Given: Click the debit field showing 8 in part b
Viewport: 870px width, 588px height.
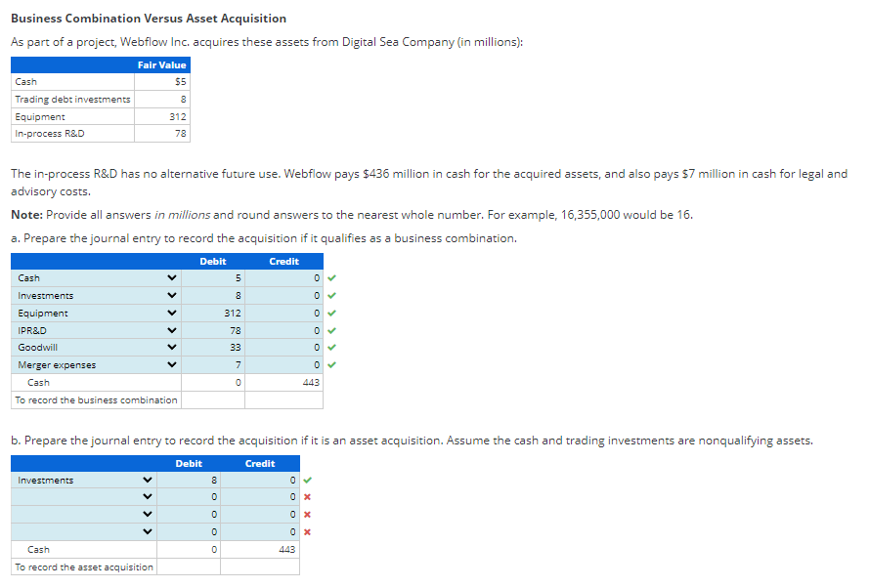Looking at the screenshot, I should [x=189, y=480].
